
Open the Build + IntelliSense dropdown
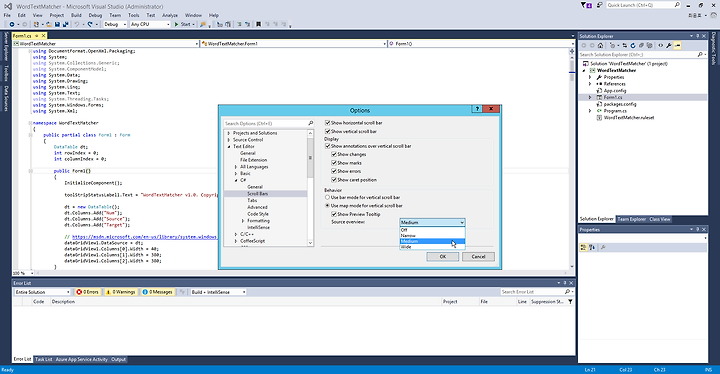tap(218, 292)
